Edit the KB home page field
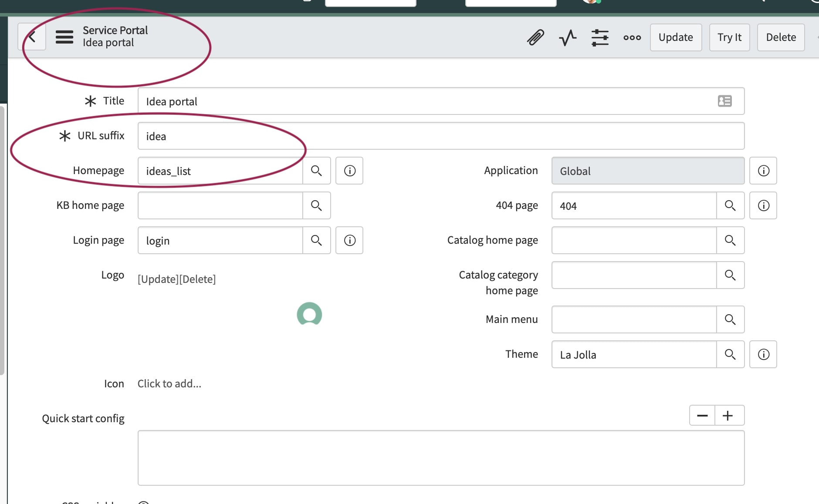Viewport: 819px width, 504px height. [220, 205]
